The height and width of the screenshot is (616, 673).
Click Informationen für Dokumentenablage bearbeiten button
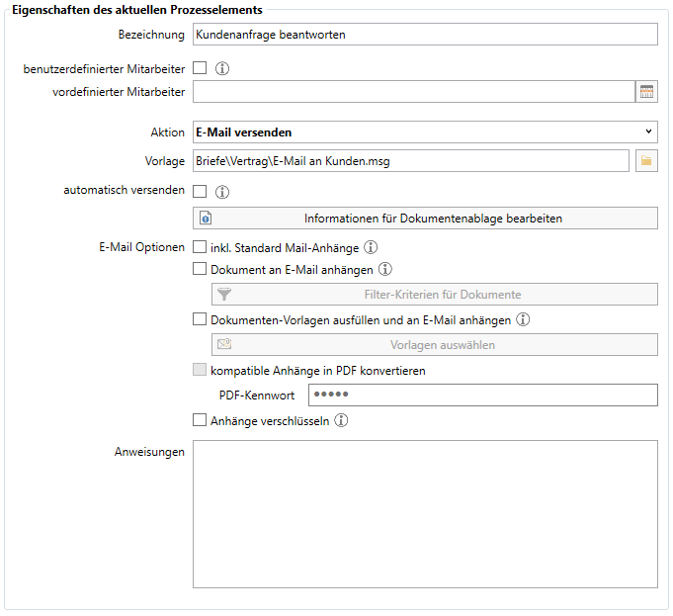425,219
